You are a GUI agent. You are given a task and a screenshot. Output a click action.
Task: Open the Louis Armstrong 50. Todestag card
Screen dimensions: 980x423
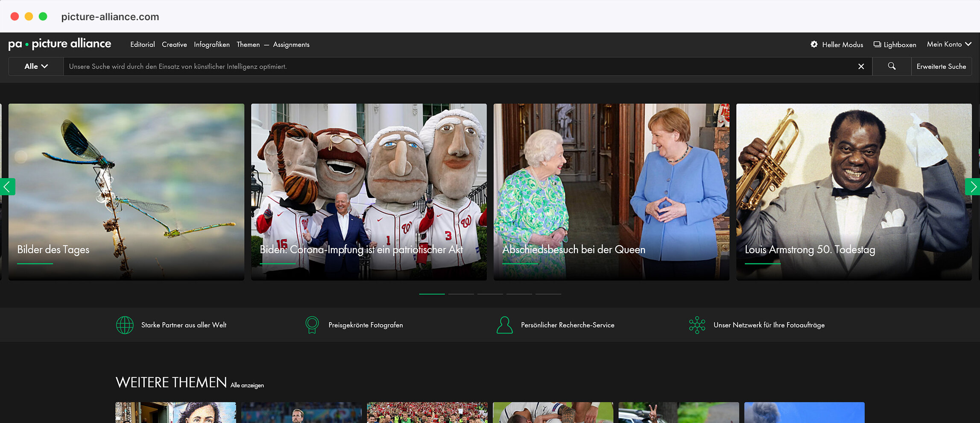coord(854,192)
